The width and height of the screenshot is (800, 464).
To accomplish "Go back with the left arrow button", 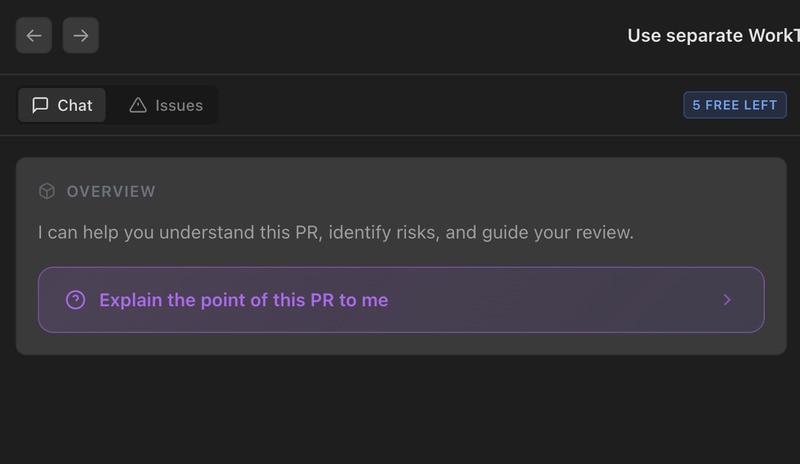I will [34, 36].
